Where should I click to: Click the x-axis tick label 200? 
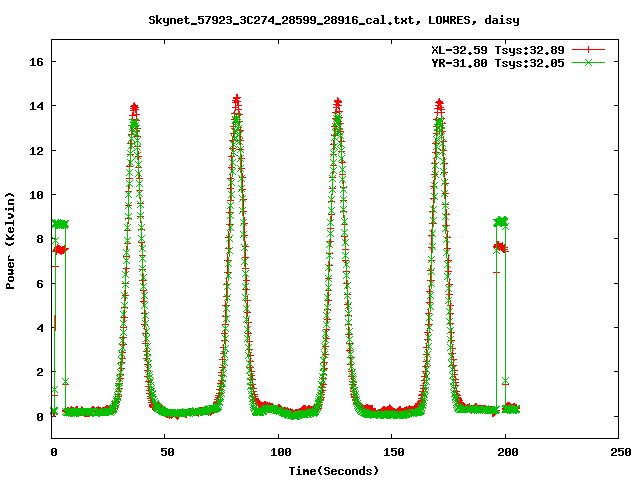pyautogui.click(x=507, y=452)
